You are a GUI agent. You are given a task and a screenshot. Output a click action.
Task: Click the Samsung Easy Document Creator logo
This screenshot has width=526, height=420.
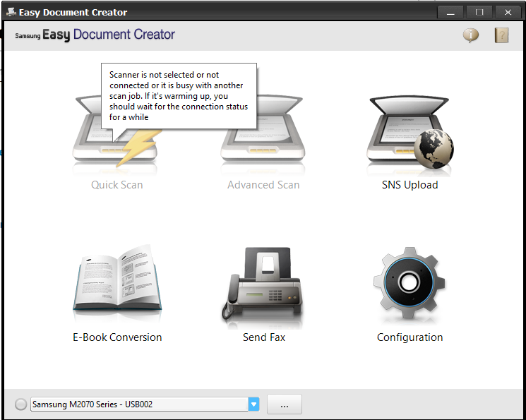95,35
